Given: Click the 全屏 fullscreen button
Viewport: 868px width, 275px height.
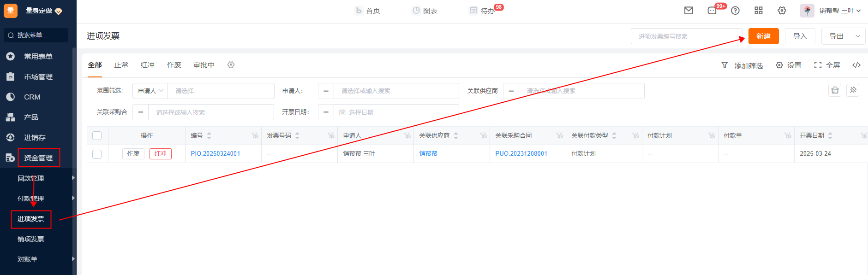Looking at the screenshot, I should point(827,65).
